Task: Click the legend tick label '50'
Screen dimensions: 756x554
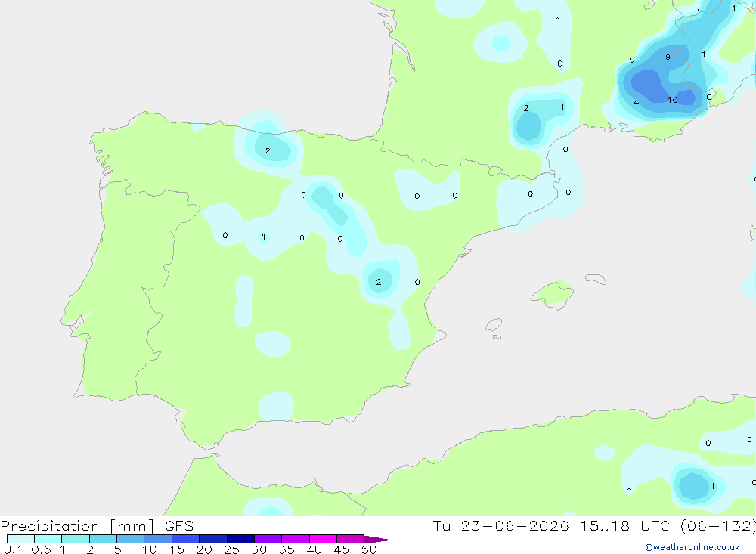Action: [x=369, y=549]
